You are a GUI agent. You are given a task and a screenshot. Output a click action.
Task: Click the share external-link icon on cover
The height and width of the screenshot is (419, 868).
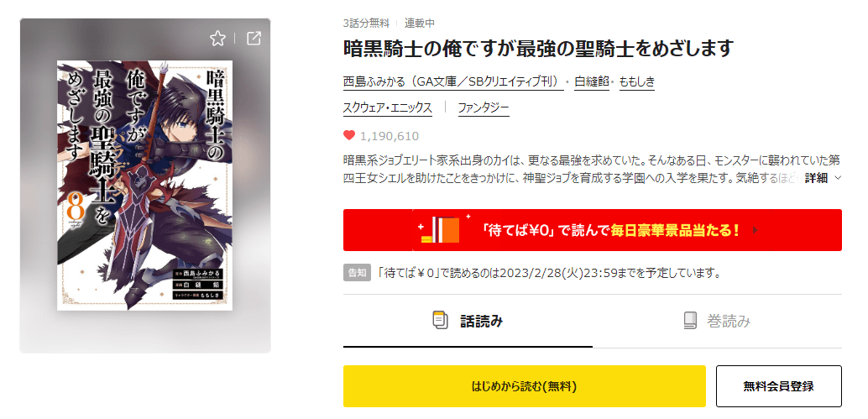click(x=254, y=38)
